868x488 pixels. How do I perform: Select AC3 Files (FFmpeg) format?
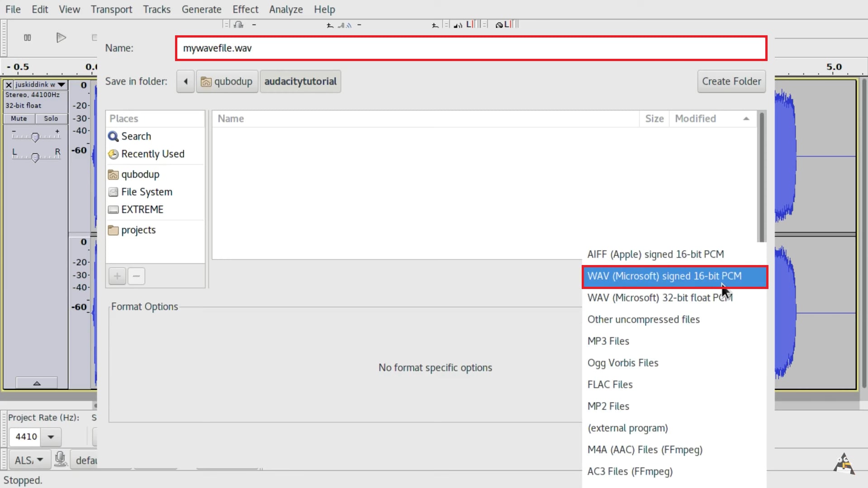[674, 472]
